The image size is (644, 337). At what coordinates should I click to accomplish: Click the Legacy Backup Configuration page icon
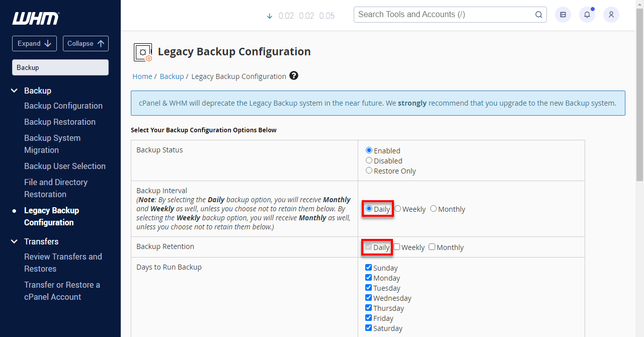pyautogui.click(x=143, y=52)
